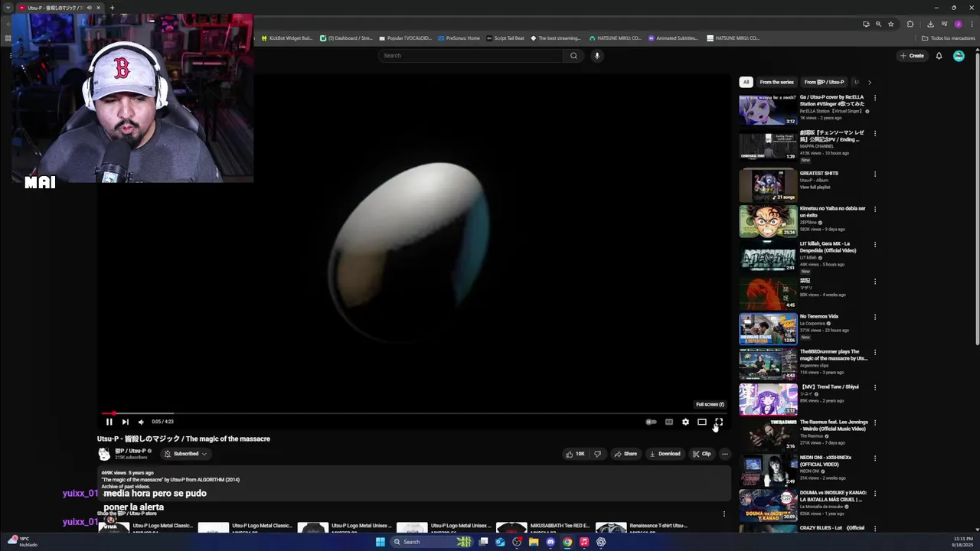980x551 pixels.
Task: Pause the video with the pause button
Action: pyautogui.click(x=109, y=422)
